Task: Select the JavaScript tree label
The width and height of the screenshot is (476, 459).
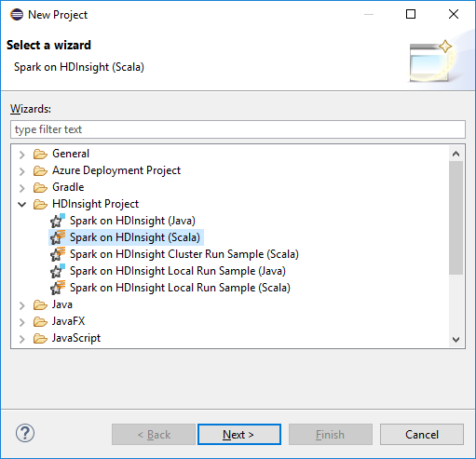Action: pos(76,338)
